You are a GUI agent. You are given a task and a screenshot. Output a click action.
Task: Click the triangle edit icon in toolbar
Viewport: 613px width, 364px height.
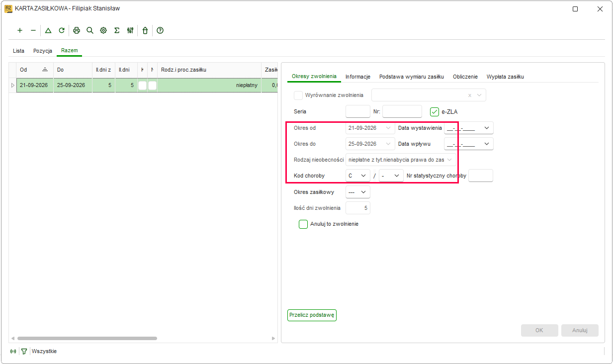tap(48, 30)
